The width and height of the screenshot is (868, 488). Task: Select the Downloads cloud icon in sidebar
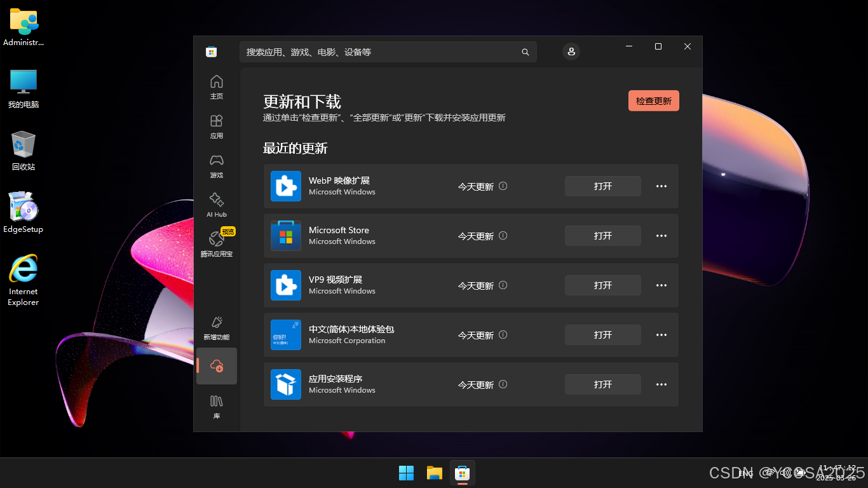(x=217, y=366)
